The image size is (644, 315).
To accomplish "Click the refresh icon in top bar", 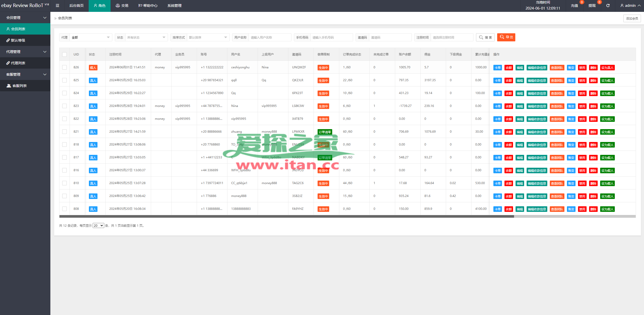I will pos(608,6).
